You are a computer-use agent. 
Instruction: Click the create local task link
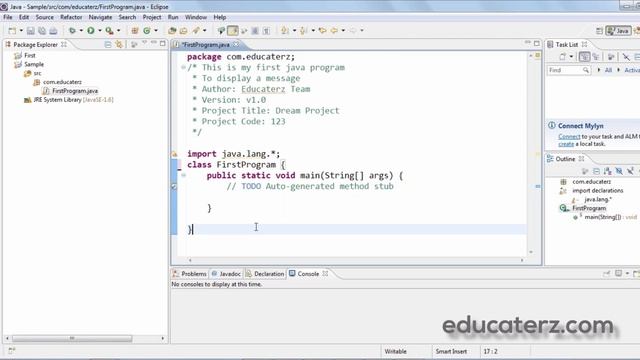(x=566, y=144)
